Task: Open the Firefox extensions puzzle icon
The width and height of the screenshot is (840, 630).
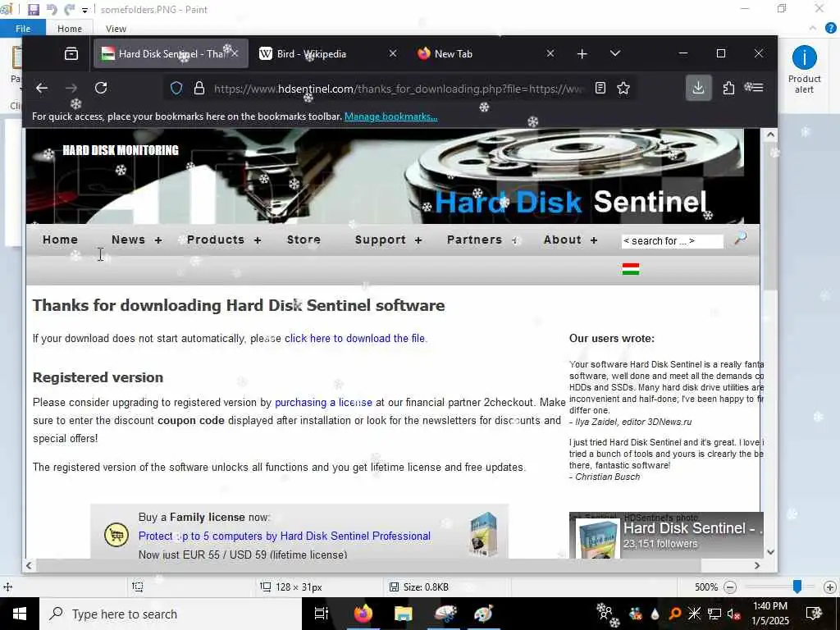Action: point(728,88)
